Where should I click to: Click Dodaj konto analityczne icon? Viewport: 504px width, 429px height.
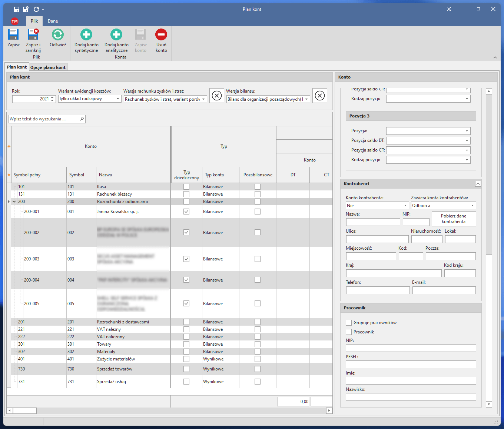(x=116, y=35)
